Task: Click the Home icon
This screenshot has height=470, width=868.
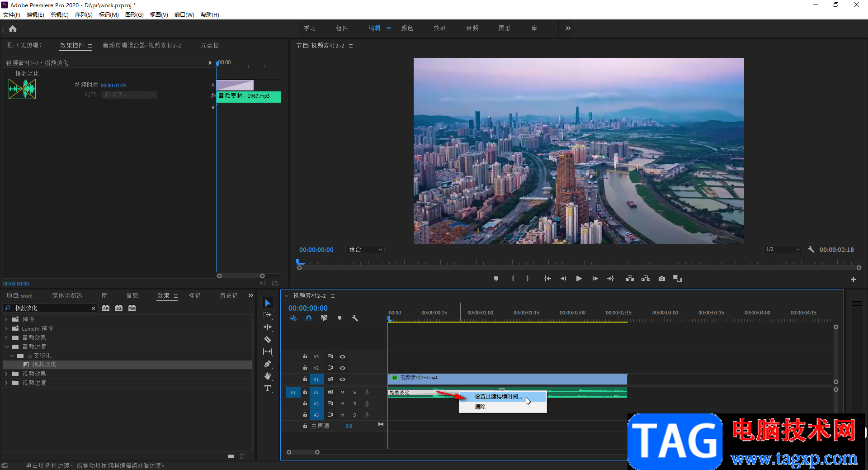Action: pos(13,29)
